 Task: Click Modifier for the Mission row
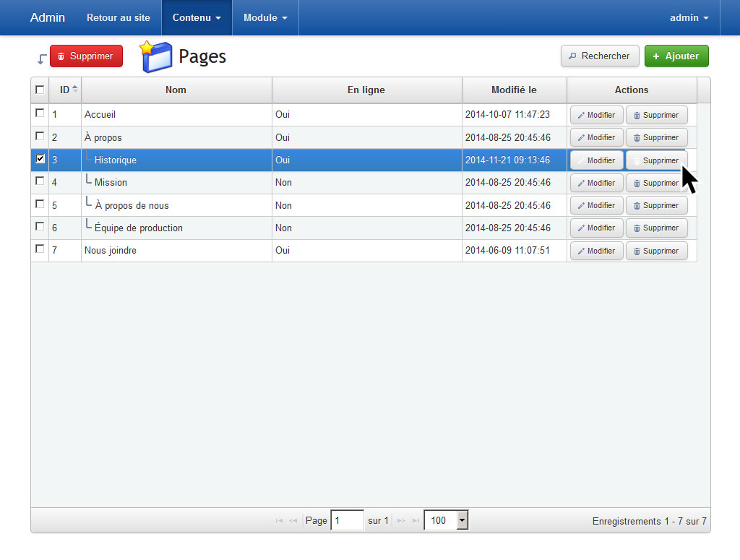(596, 183)
